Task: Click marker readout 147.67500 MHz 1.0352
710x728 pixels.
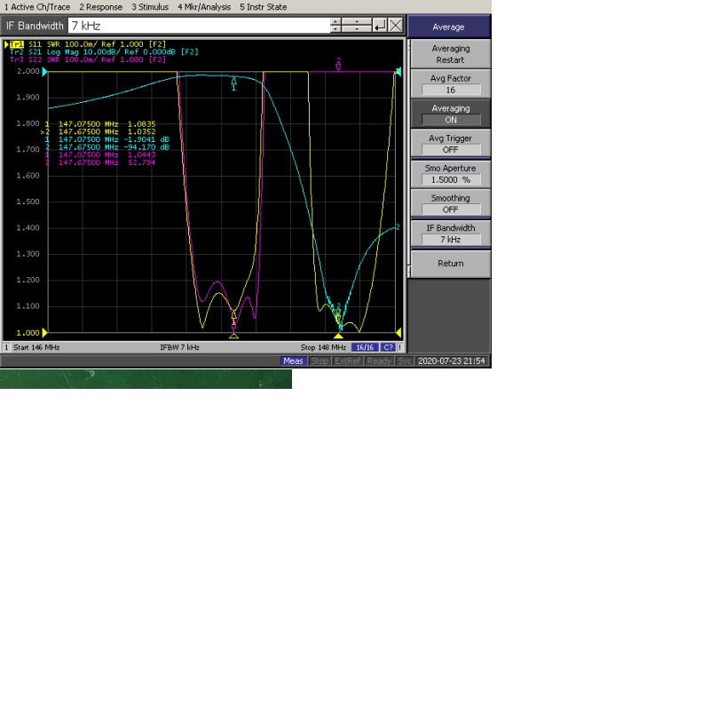Action: pyautogui.click(x=98, y=132)
